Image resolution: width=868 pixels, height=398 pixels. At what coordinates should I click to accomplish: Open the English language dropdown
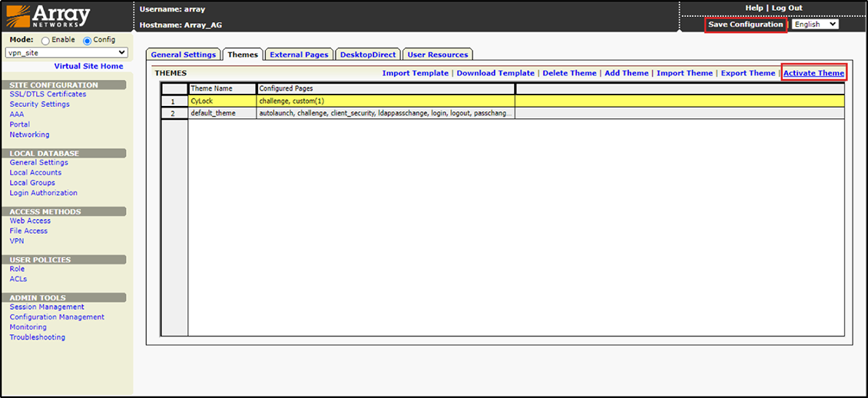815,25
